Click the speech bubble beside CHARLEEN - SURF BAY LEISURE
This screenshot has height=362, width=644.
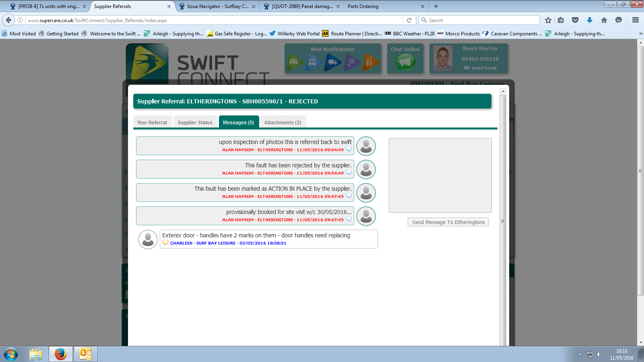point(165,243)
